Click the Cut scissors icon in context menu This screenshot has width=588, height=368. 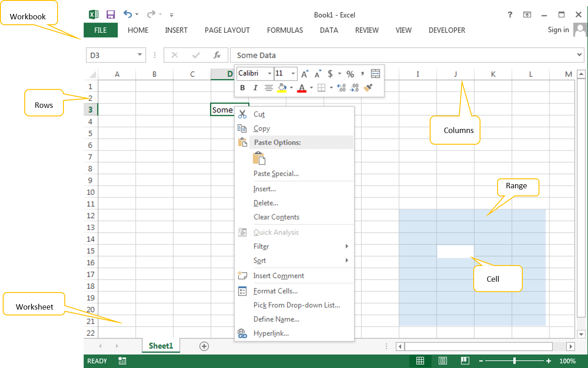[x=242, y=114]
